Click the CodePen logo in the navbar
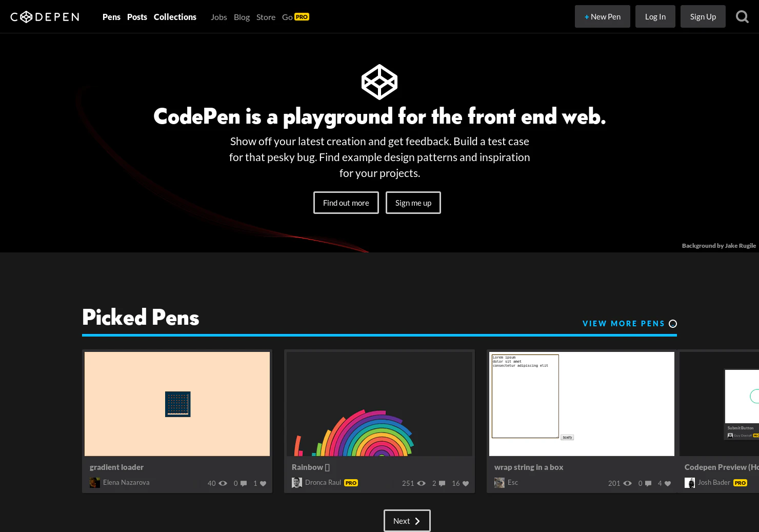The height and width of the screenshot is (532, 759). coord(45,16)
